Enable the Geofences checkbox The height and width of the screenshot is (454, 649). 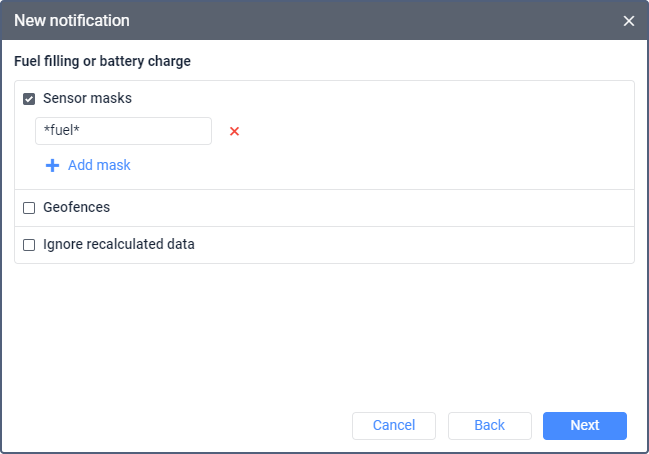click(x=29, y=208)
